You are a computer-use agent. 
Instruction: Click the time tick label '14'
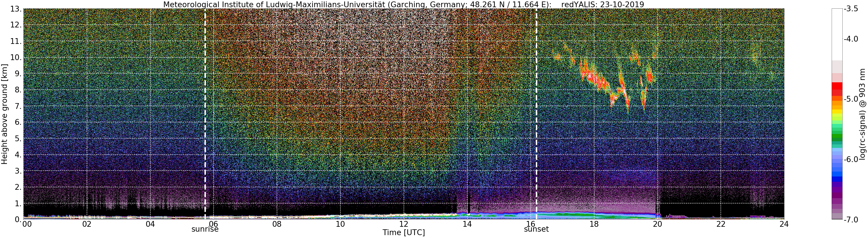point(467,224)
